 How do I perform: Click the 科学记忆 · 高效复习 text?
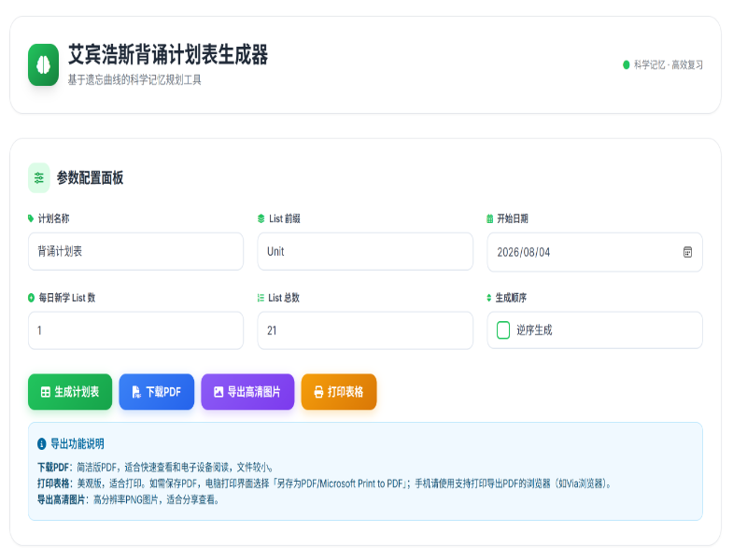coord(668,64)
